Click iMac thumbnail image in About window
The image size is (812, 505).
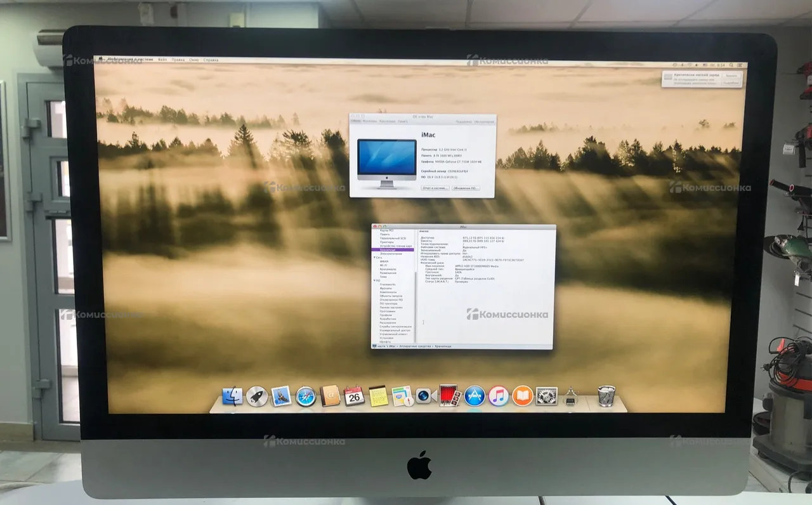(x=387, y=164)
